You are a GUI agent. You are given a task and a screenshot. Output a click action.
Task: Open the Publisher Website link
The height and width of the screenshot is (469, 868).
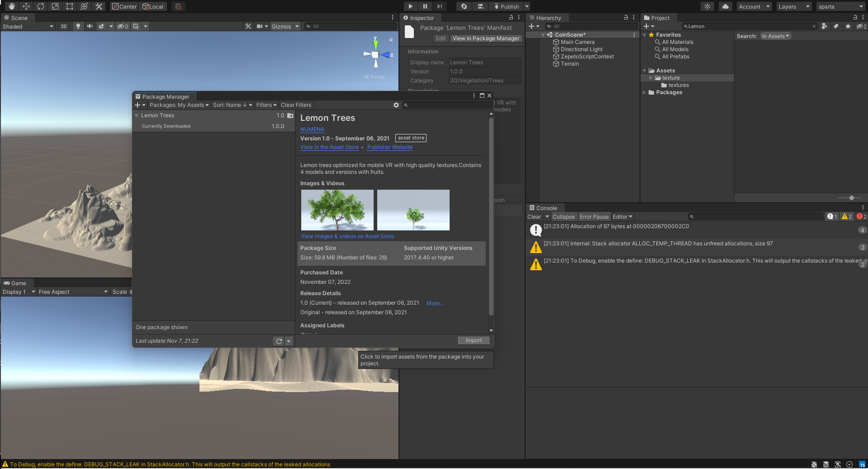tap(390, 147)
